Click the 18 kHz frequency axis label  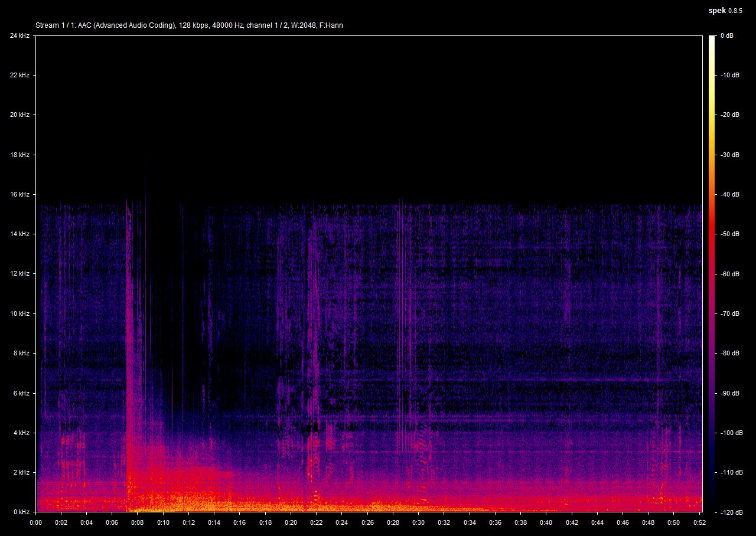pyautogui.click(x=19, y=155)
